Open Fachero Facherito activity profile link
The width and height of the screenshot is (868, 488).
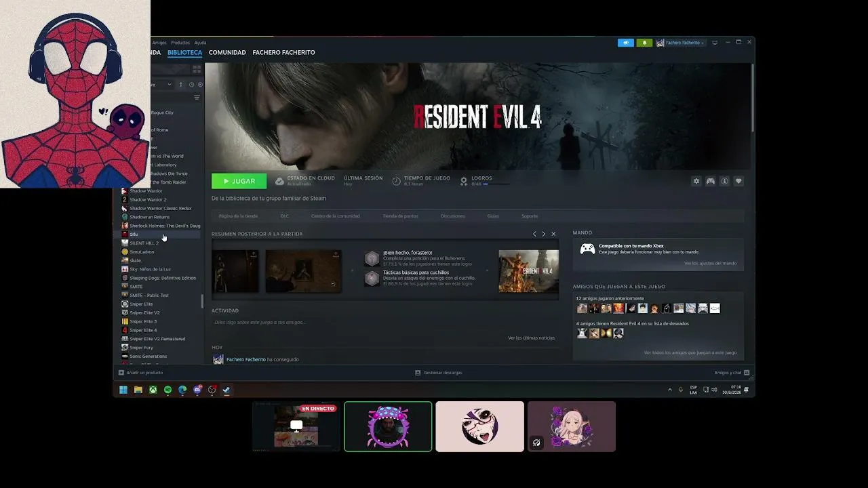tap(246, 359)
